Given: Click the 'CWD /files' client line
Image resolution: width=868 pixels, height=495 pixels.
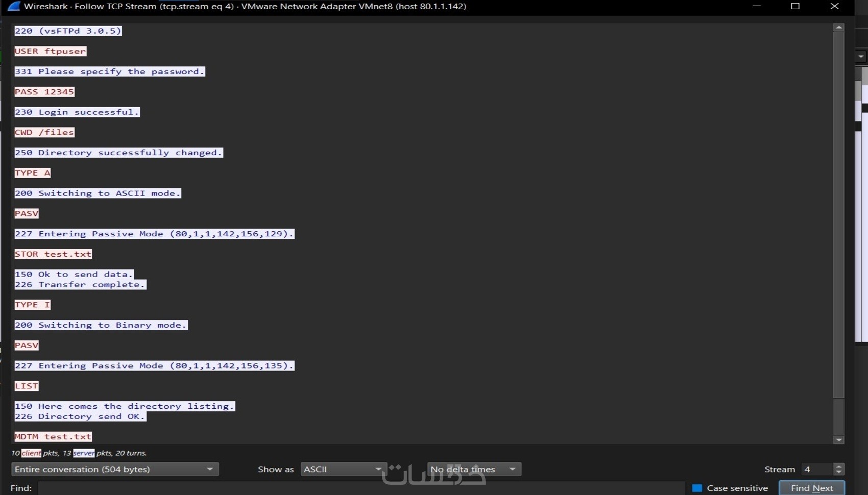Looking at the screenshot, I should 44,133.
